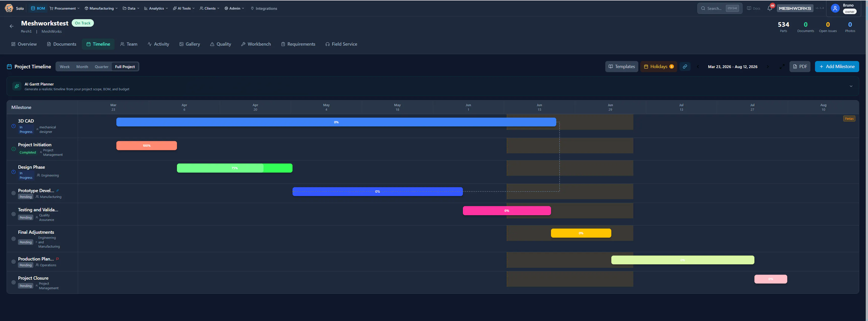
Task: Click the AI Gantt Planner sparkle icon
Action: (17, 86)
